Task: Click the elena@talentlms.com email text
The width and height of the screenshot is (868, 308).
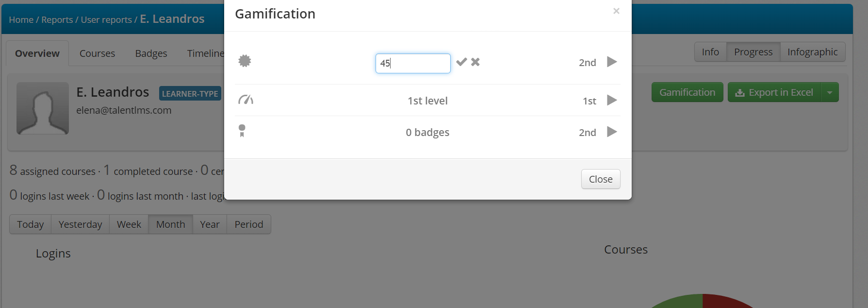Action: click(124, 110)
